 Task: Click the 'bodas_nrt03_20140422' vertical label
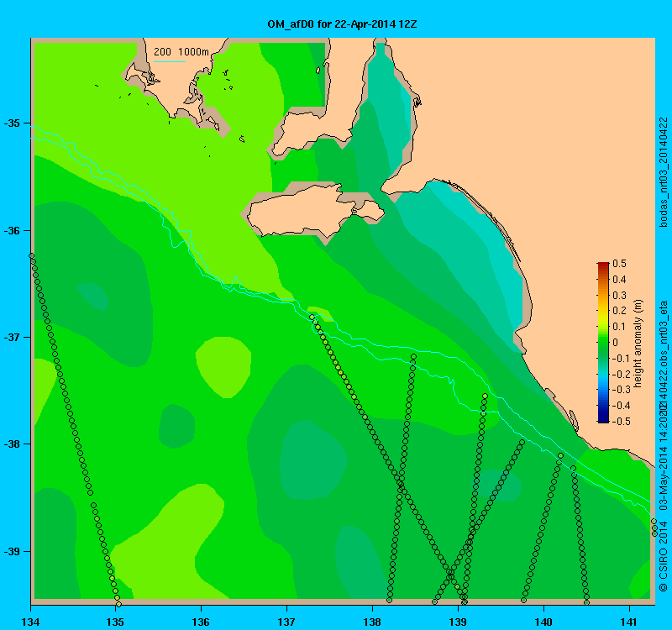pyautogui.click(x=663, y=172)
